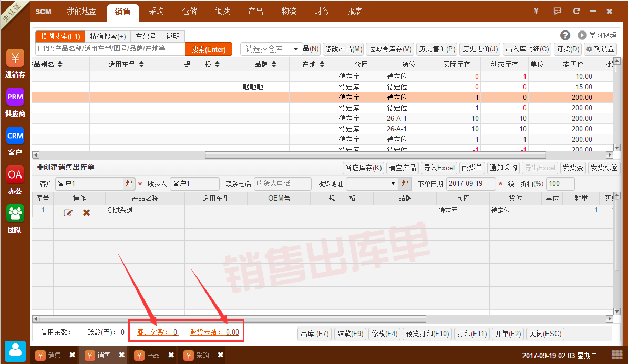Image resolution: width=628 pixels, height=364 pixels.
Task: Click the 搜索(Enter) search button
Action: coord(208,49)
